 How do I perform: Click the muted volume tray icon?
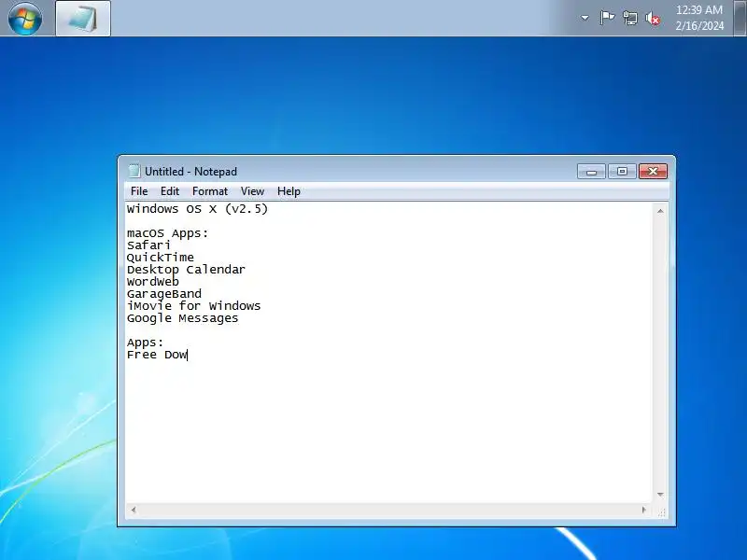pos(653,19)
